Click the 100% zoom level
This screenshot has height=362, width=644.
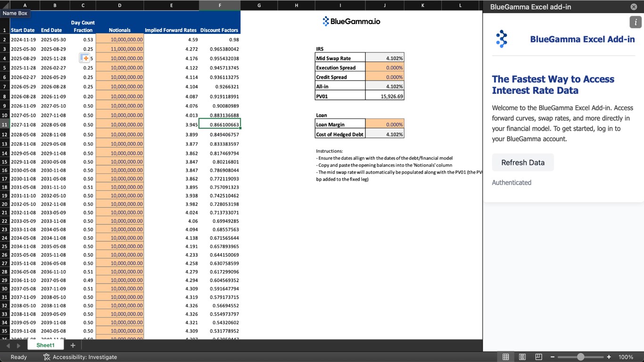tap(626, 357)
